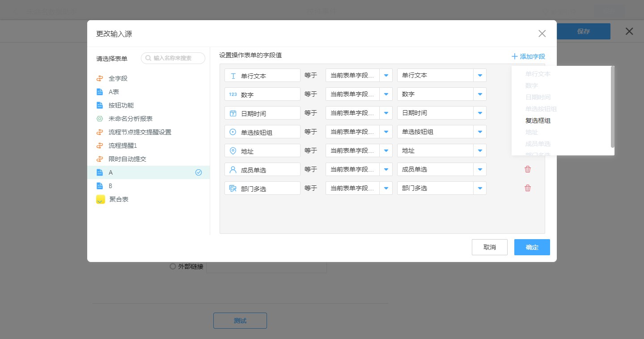
Task: Click the field list scrollbar
Action: click(612, 107)
